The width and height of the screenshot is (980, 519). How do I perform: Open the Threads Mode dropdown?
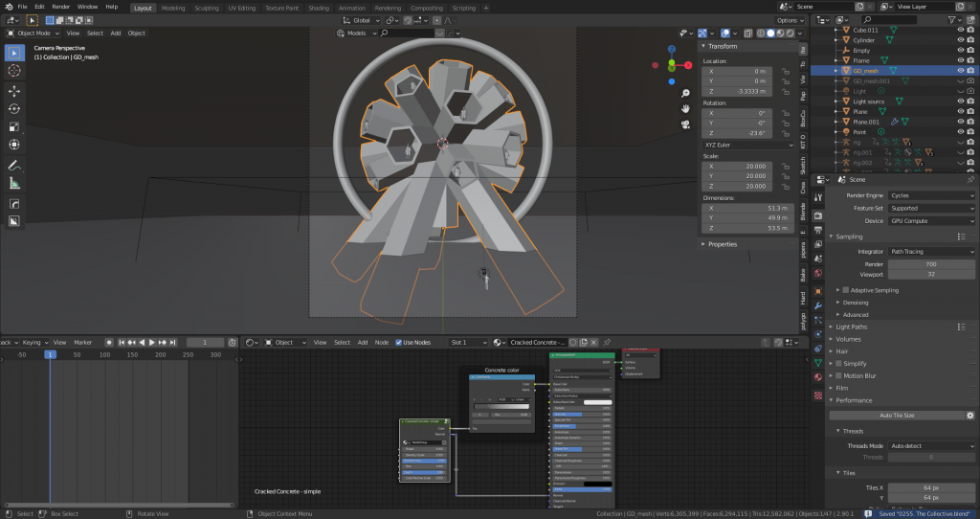[931, 446]
